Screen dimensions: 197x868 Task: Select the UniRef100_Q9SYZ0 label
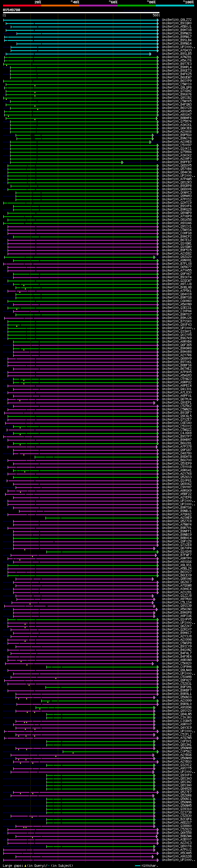(177, 711)
